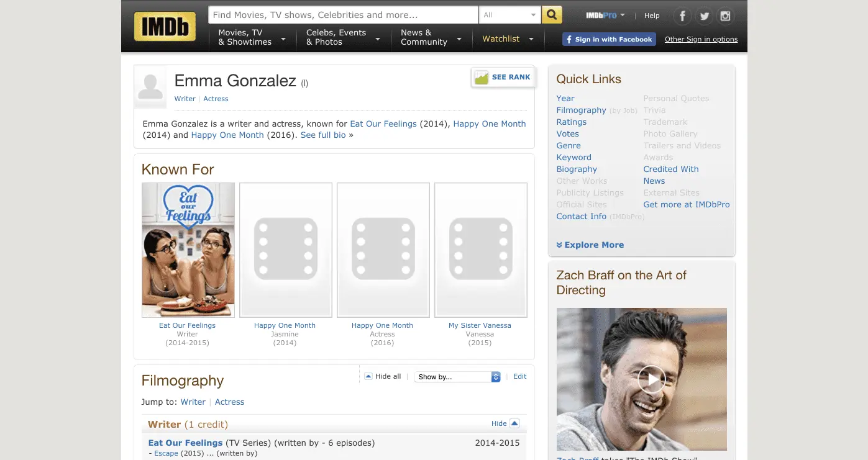Open IMDb's Facebook page icon

point(683,16)
